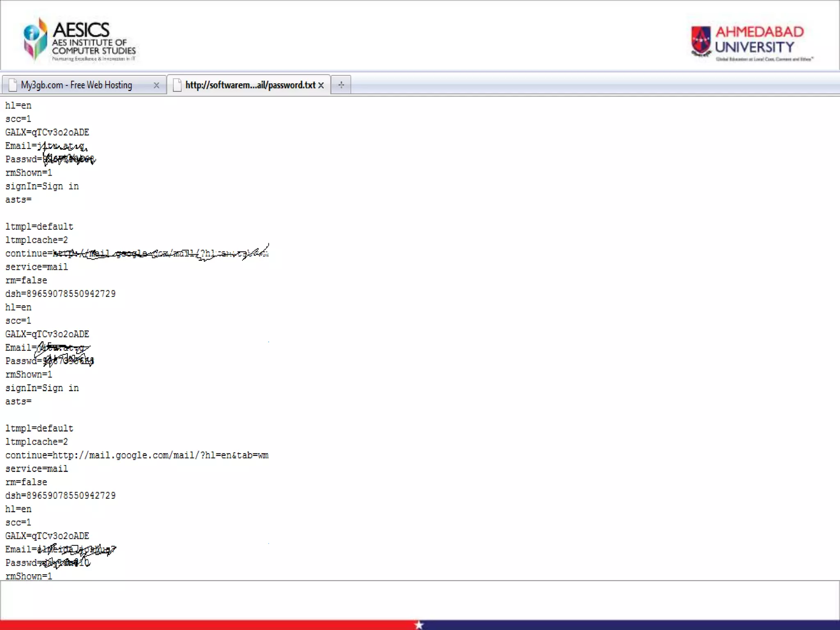Click the page icon on My3gb.com tab
Screen dimensions: 840x630
(13, 85)
